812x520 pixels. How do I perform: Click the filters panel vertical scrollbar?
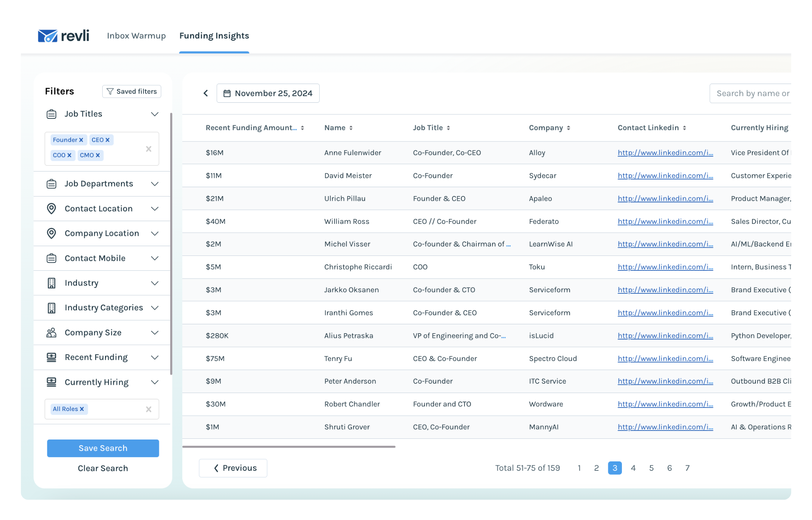click(171, 243)
